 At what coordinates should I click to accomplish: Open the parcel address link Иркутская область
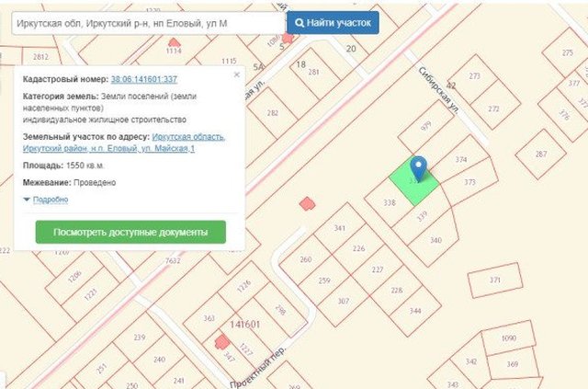124,143
